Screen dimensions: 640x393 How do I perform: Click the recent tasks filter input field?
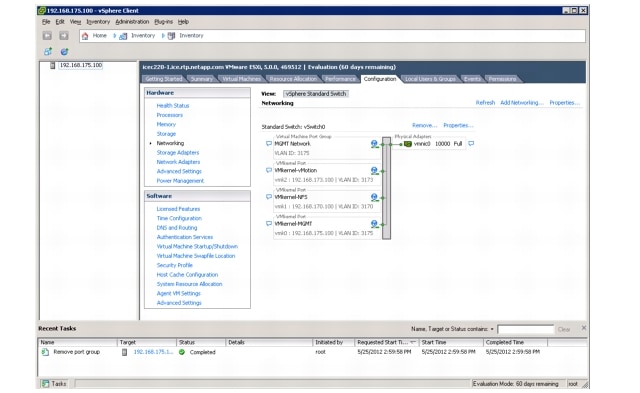tap(526, 329)
